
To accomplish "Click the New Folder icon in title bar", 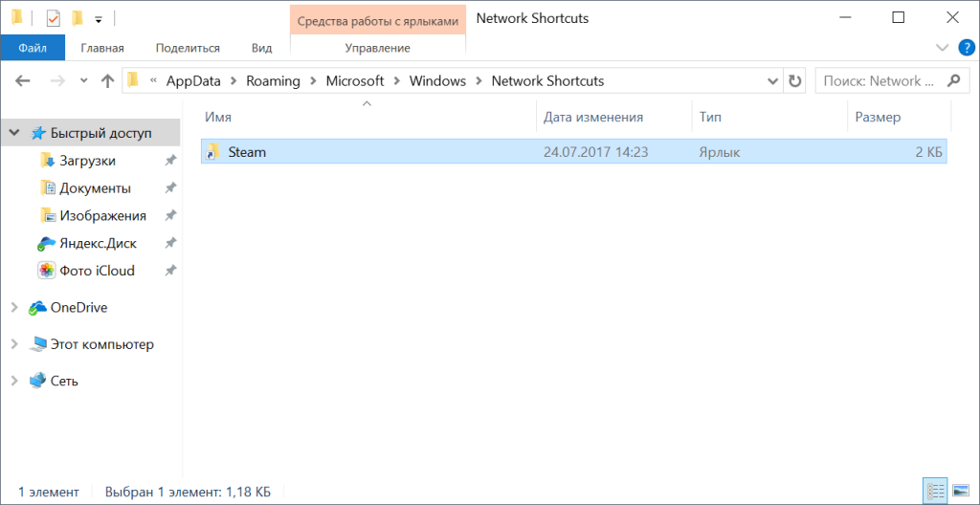I will 78,18.
